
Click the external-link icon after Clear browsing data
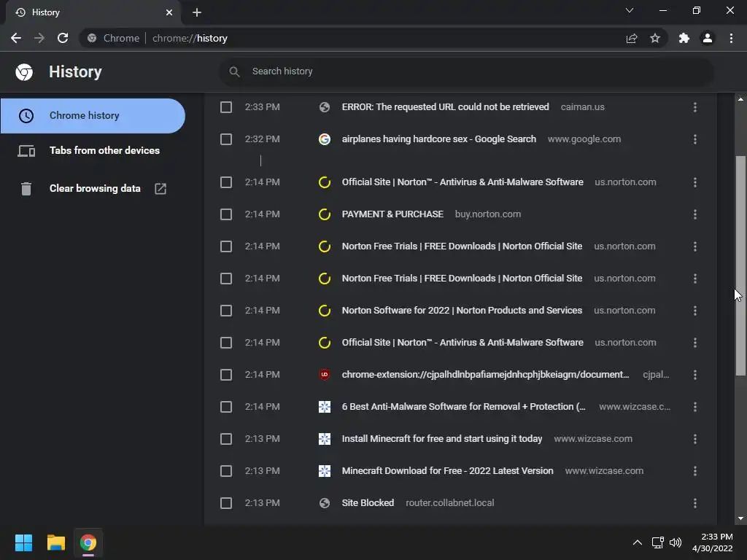pyautogui.click(x=160, y=189)
